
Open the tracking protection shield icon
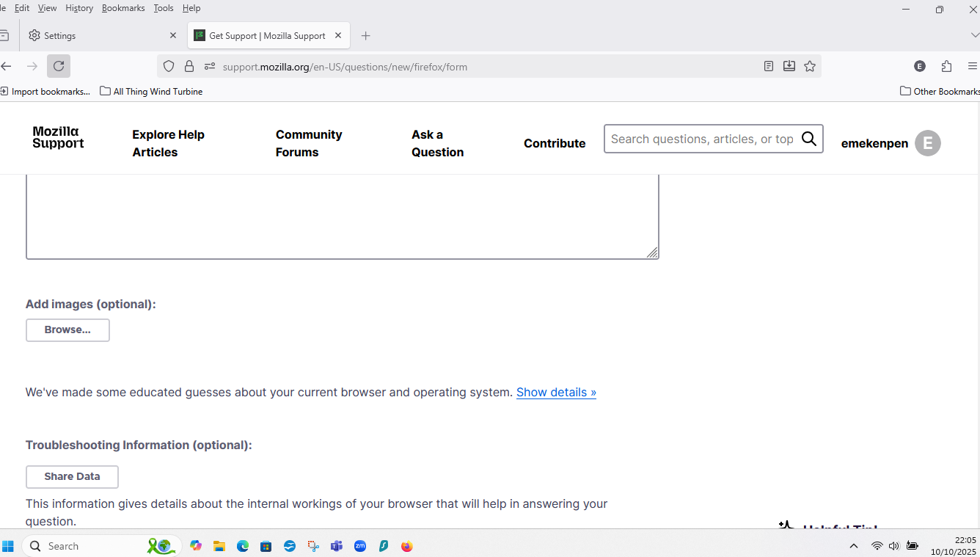169,67
